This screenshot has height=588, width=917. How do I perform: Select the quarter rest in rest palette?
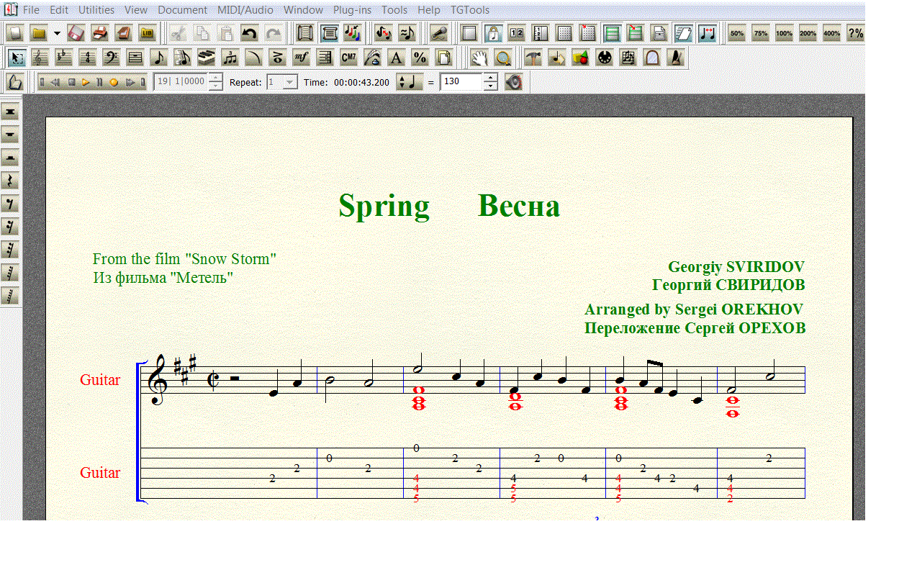coord(10,181)
